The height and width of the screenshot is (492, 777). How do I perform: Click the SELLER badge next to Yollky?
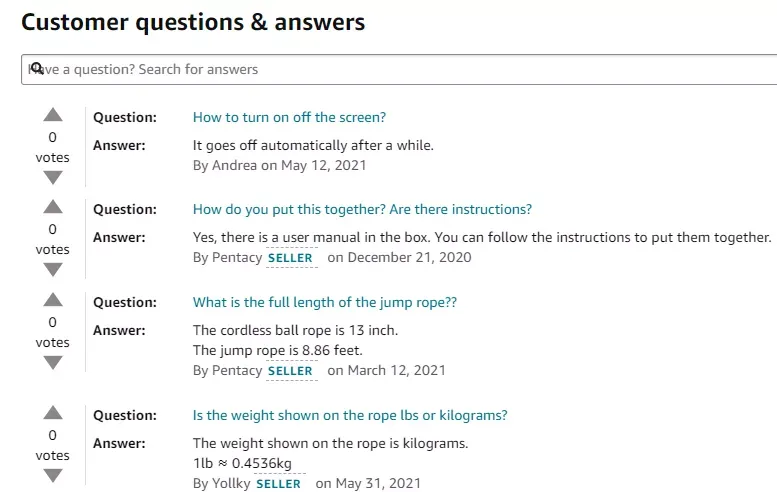pyautogui.click(x=278, y=484)
